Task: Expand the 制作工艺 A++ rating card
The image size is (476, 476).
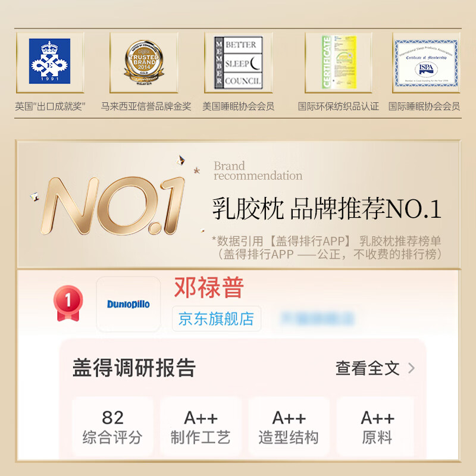Action: [202, 424]
